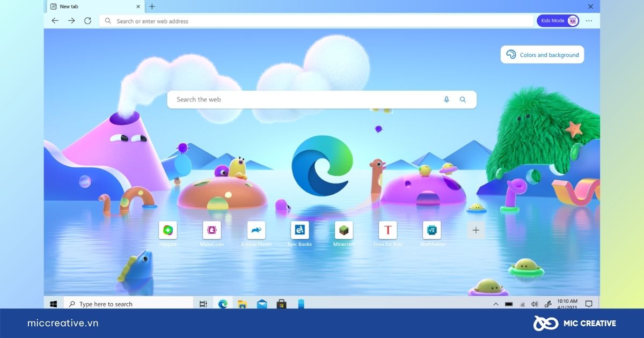Open Epic Books
The image size is (644, 338).
click(x=299, y=231)
